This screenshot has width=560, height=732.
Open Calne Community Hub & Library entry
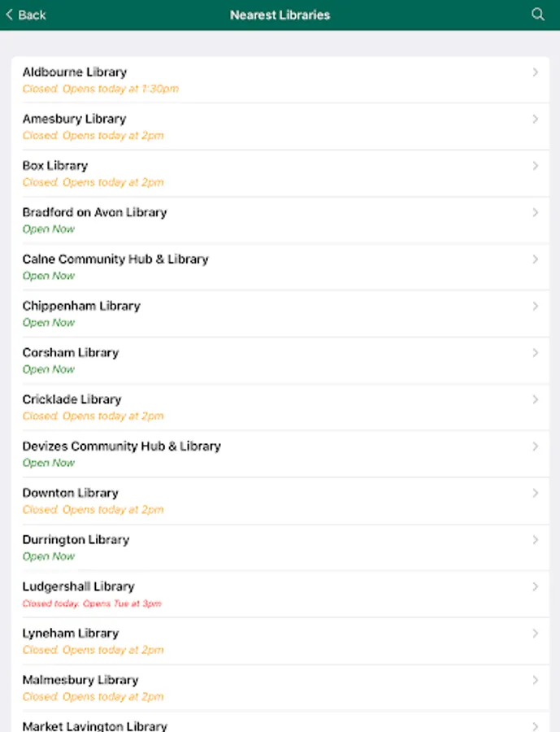(280, 267)
